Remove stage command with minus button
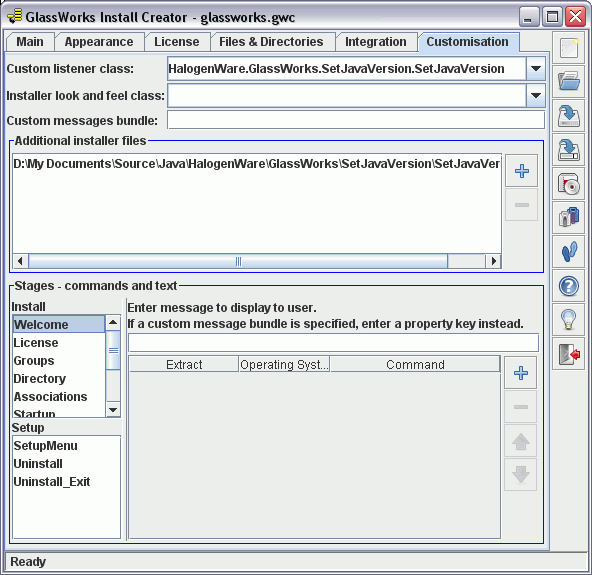592x575 pixels. tap(521, 407)
